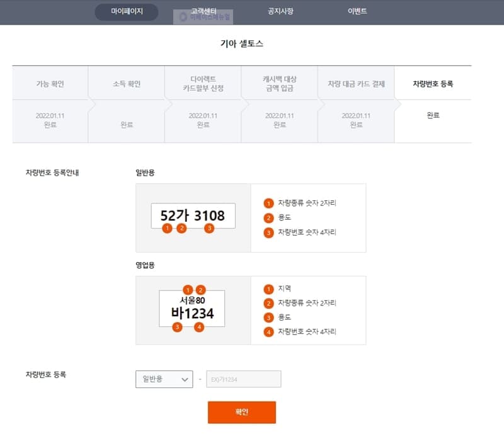
Task: Click the orange 확인 button
Action: click(x=242, y=412)
